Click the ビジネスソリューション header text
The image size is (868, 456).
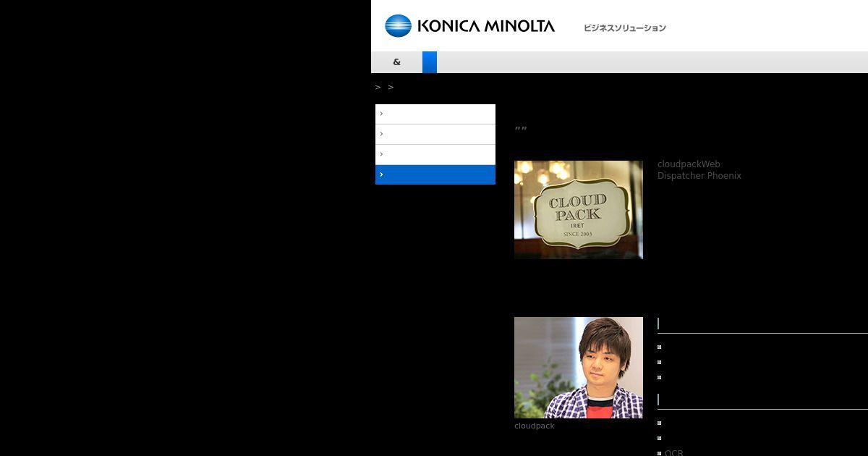(625, 28)
